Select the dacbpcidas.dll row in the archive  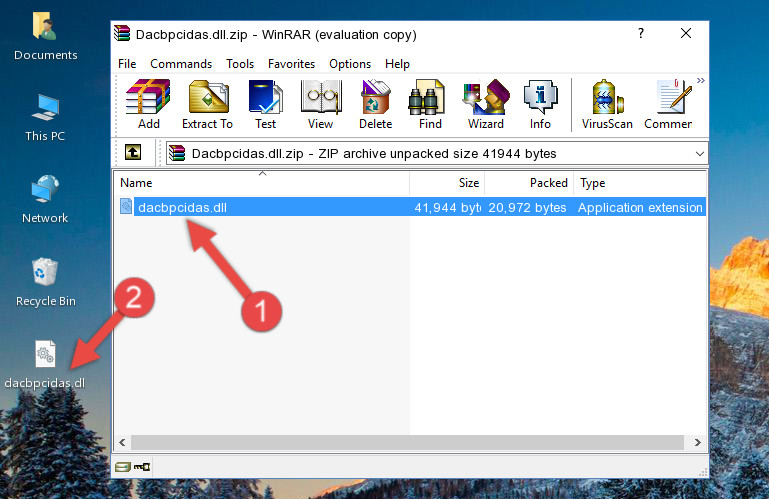(x=411, y=207)
